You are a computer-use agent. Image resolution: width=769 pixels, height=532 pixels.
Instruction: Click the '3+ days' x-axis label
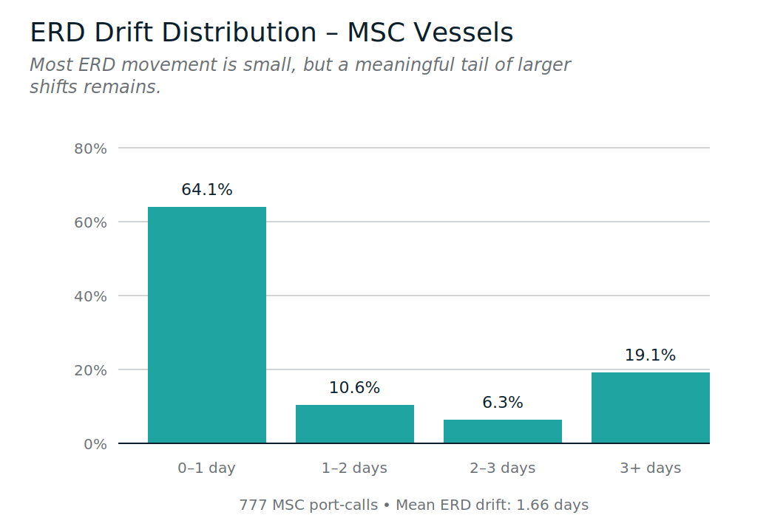click(x=651, y=468)
